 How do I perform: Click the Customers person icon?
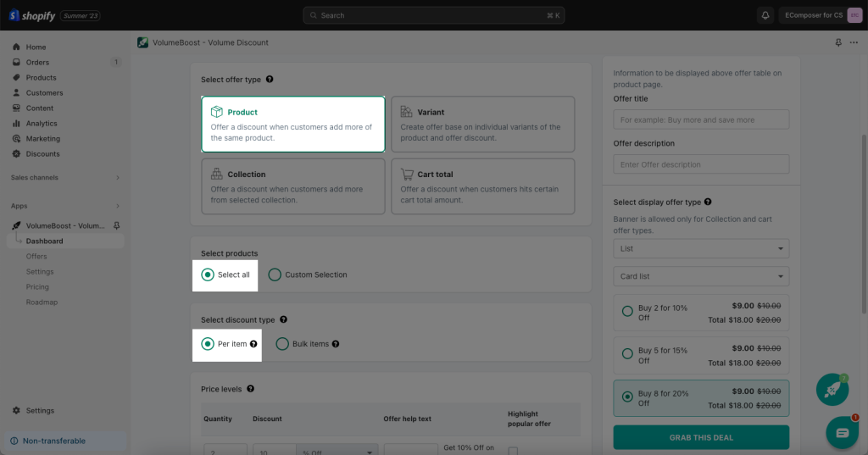[16, 93]
